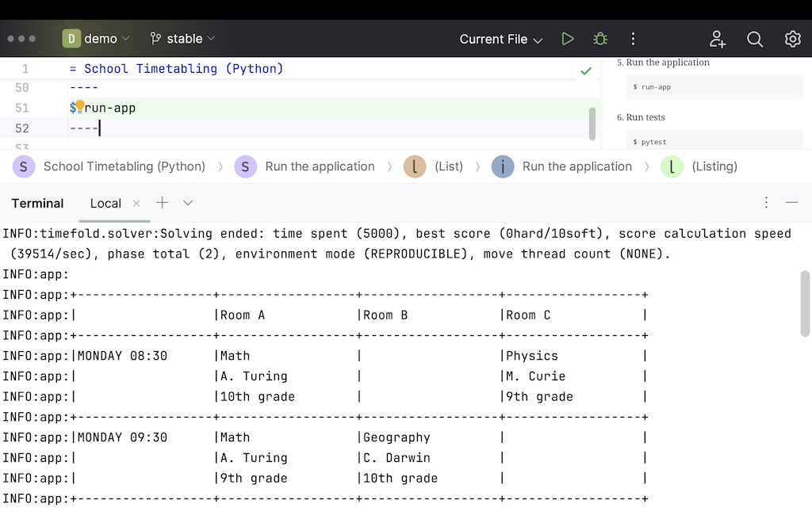Invite a collaborator with the add-user icon
The height and width of the screenshot is (527, 812).
pos(717,38)
